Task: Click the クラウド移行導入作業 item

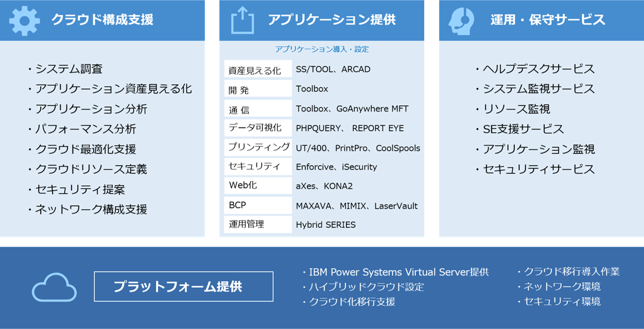Action: 568,271
